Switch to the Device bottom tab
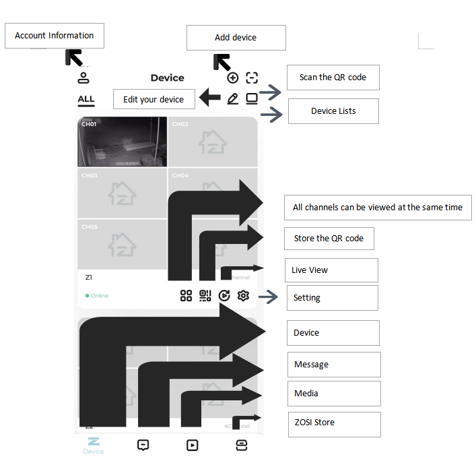This screenshot has width=476, height=461. coord(94,445)
